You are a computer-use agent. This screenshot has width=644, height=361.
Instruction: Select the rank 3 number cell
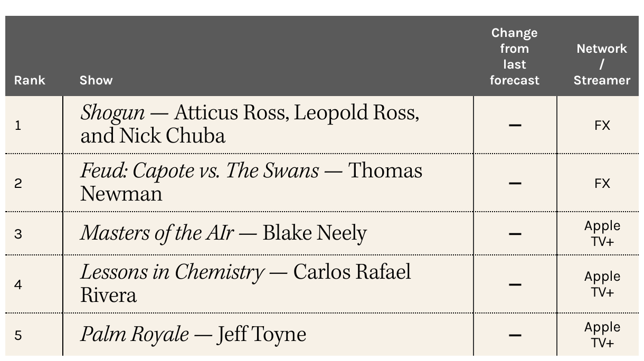click(x=18, y=234)
